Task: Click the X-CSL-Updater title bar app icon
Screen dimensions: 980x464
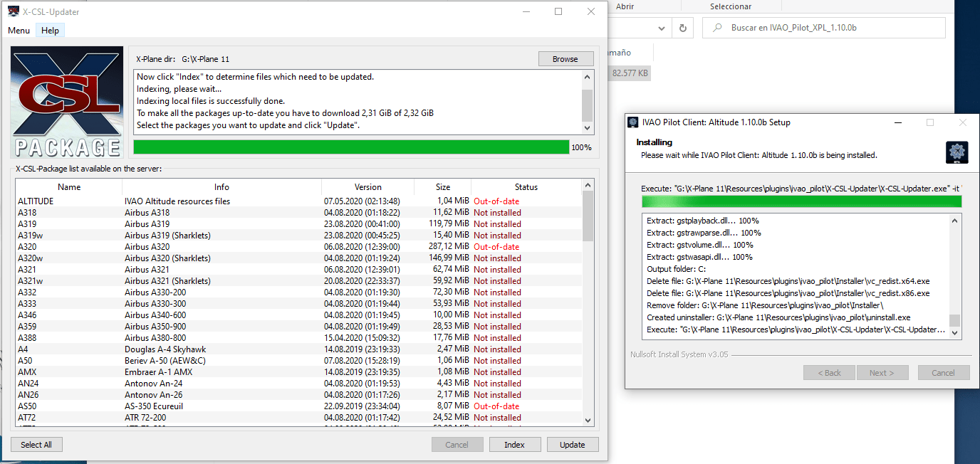Action: pos(13,11)
